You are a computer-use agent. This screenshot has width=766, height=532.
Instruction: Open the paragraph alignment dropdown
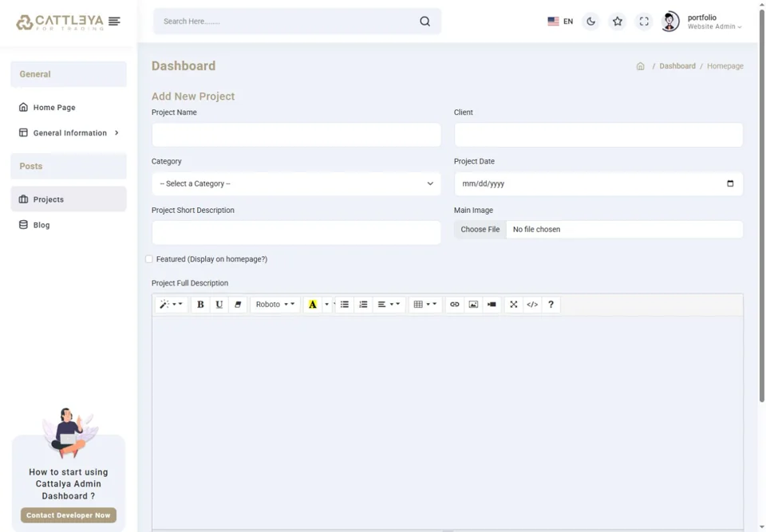[x=389, y=305]
